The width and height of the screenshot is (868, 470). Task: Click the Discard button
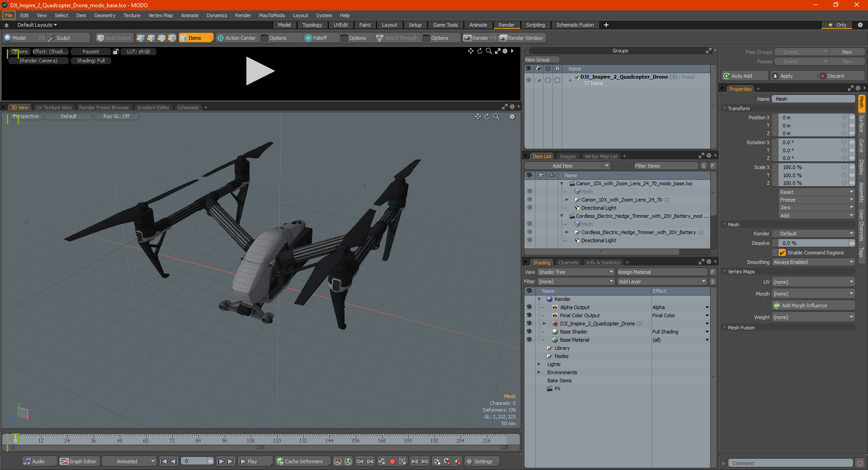pyautogui.click(x=842, y=76)
